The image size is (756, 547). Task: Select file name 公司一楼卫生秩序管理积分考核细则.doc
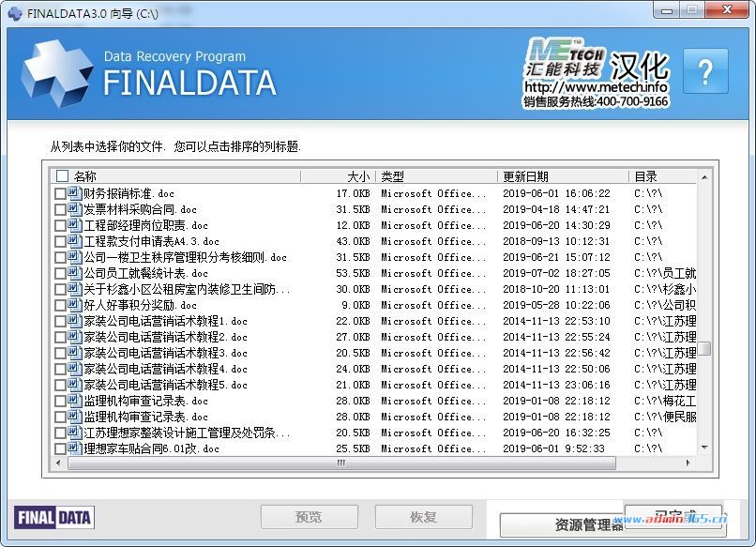[185, 257]
